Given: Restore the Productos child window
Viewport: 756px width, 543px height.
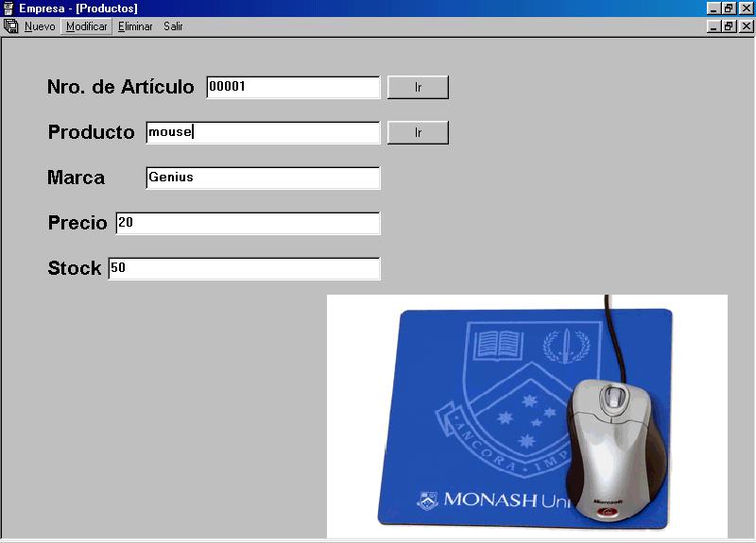Looking at the screenshot, I should [x=729, y=26].
